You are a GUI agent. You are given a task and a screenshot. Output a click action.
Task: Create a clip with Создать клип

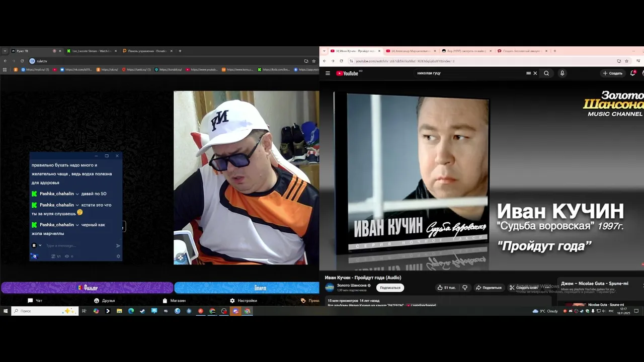click(523, 288)
